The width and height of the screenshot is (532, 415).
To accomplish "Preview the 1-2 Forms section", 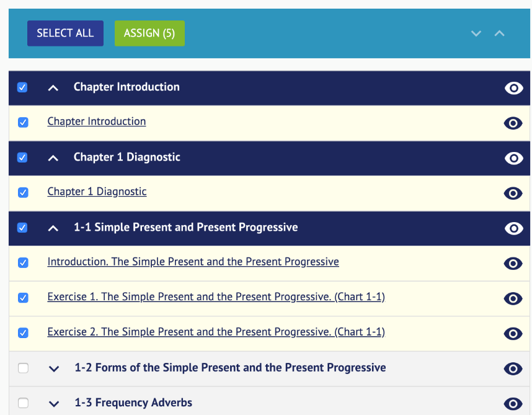I will pyautogui.click(x=513, y=368).
